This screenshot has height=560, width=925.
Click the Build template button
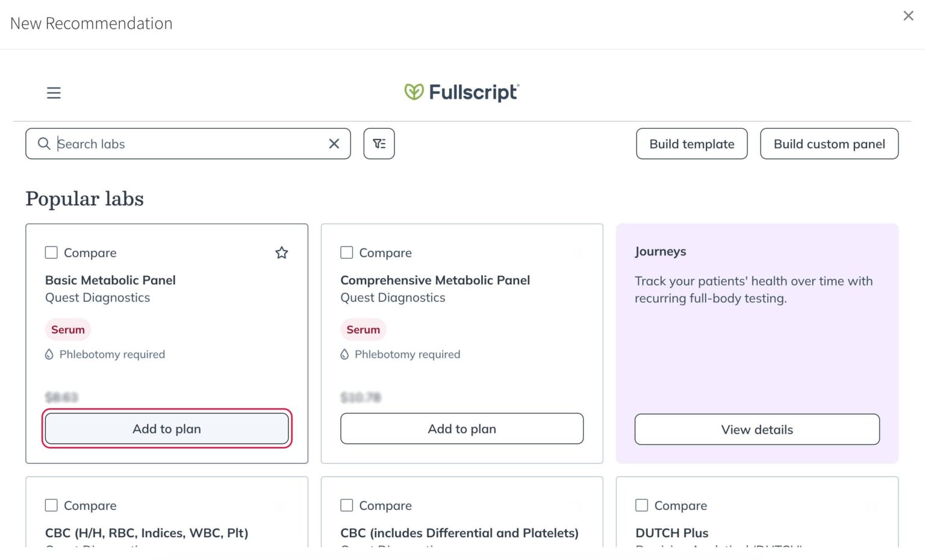pos(691,144)
